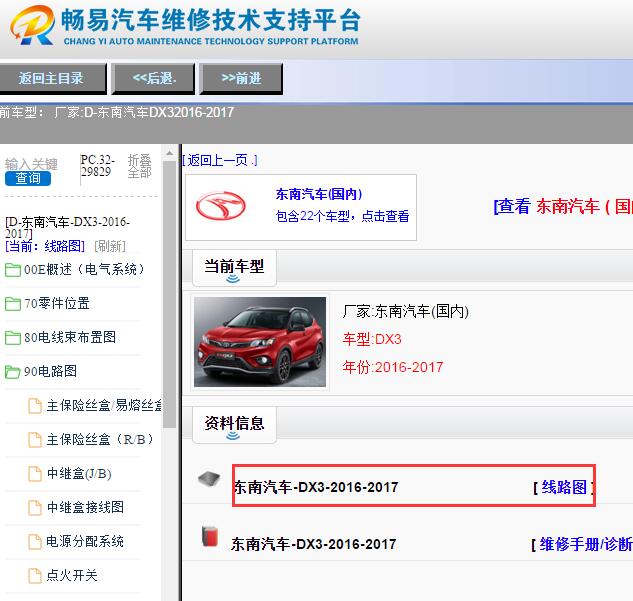Expand the 00E概述（电气系统） folder
This screenshot has height=601, width=633.
tap(84, 269)
